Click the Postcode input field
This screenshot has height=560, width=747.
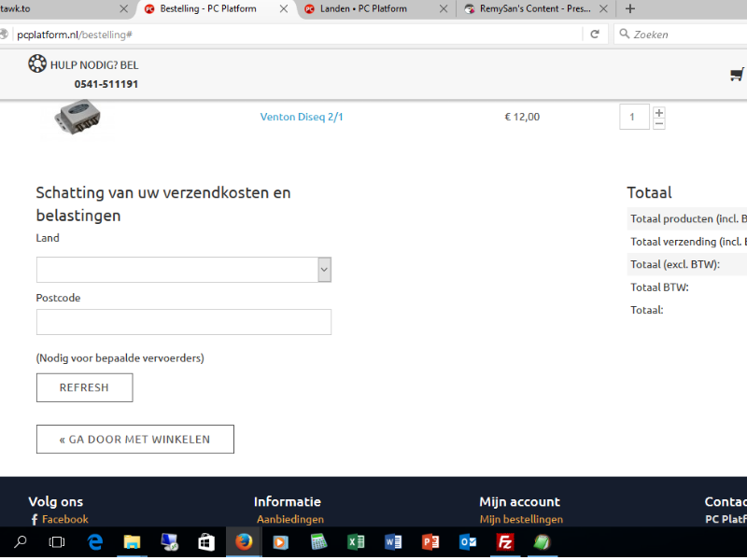[183, 322]
